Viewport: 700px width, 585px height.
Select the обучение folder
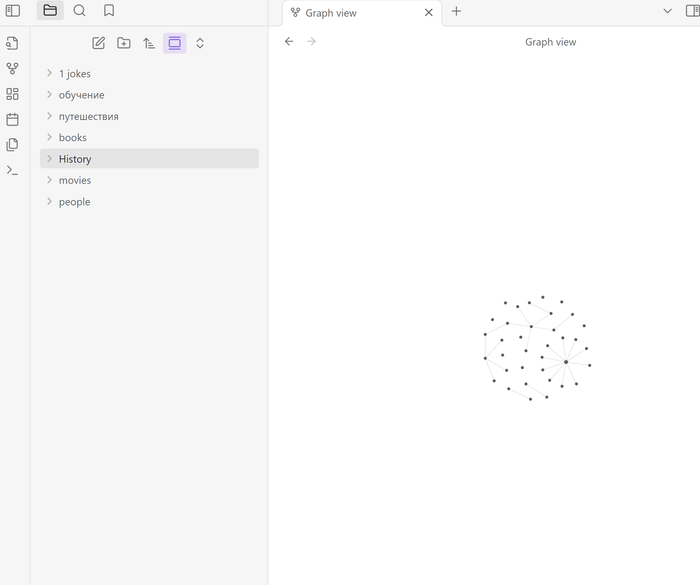coord(149,95)
